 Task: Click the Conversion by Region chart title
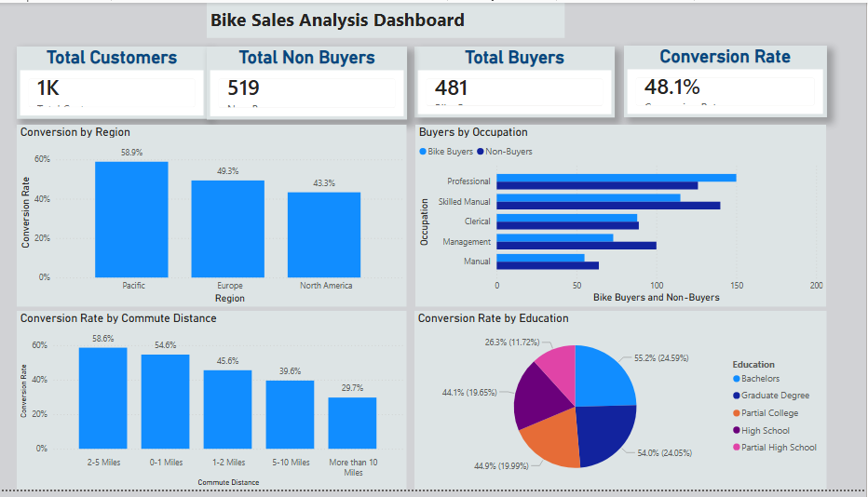point(75,132)
